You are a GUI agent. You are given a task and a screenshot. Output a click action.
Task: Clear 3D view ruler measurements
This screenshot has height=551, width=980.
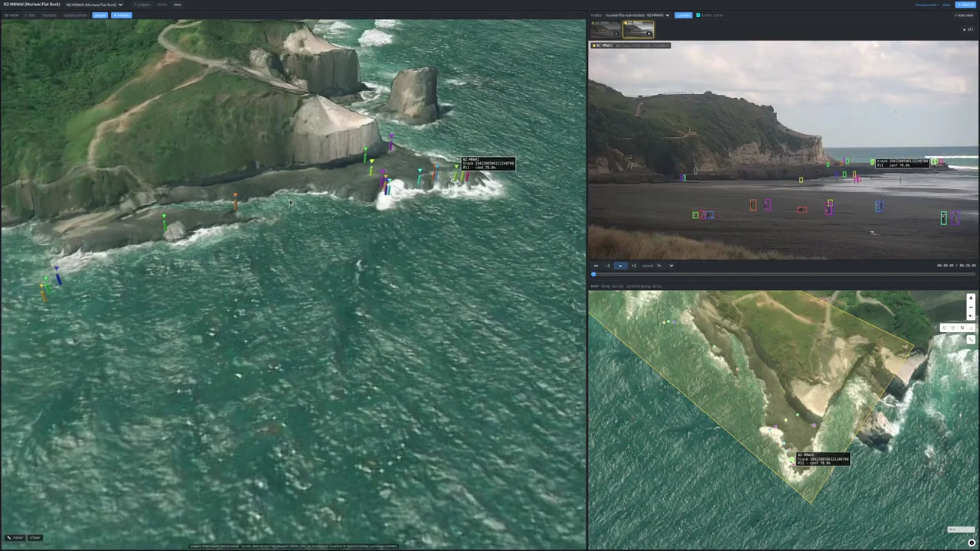[x=35, y=537]
